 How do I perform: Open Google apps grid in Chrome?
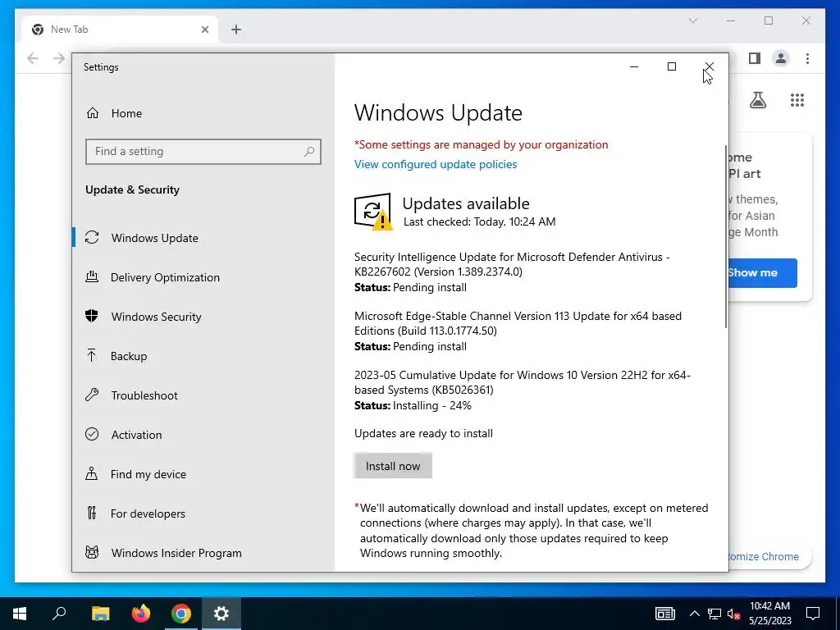coord(797,100)
